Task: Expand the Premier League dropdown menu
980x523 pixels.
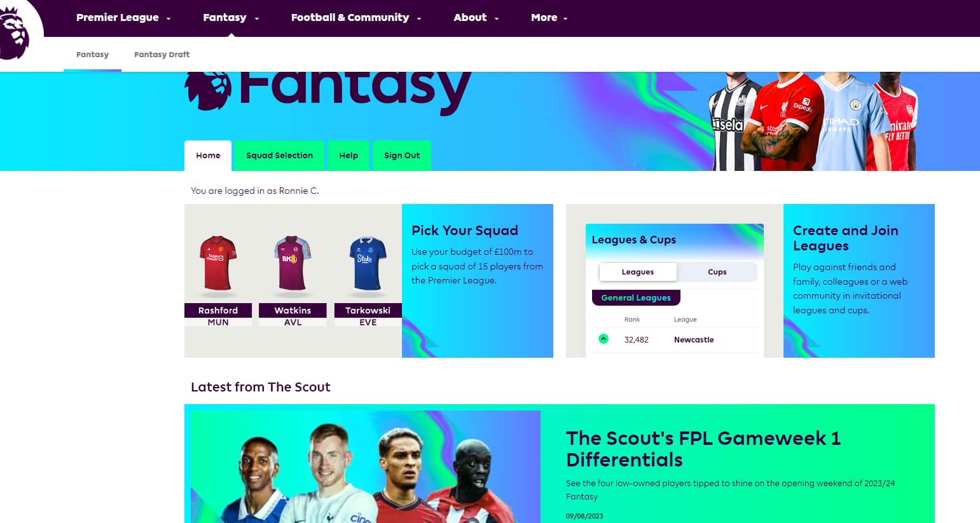Action: [123, 18]
